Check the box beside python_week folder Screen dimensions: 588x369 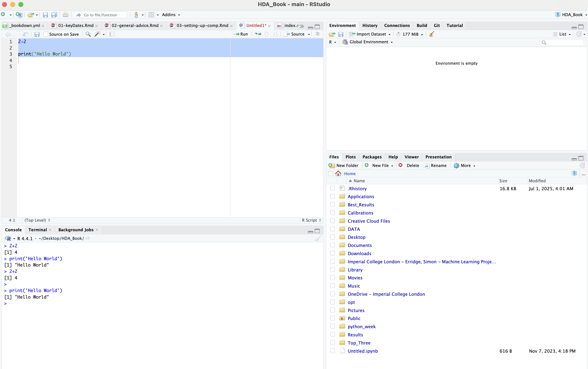pos(332,326)
